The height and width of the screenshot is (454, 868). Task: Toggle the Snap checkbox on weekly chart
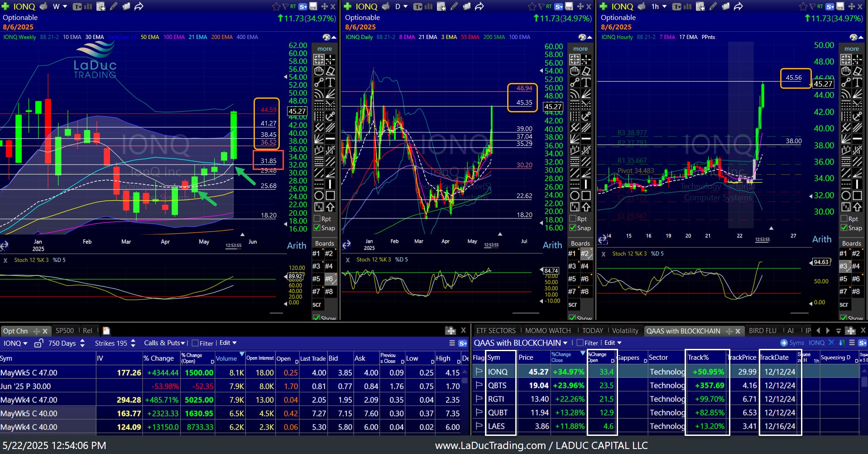(x=317, y=228)
